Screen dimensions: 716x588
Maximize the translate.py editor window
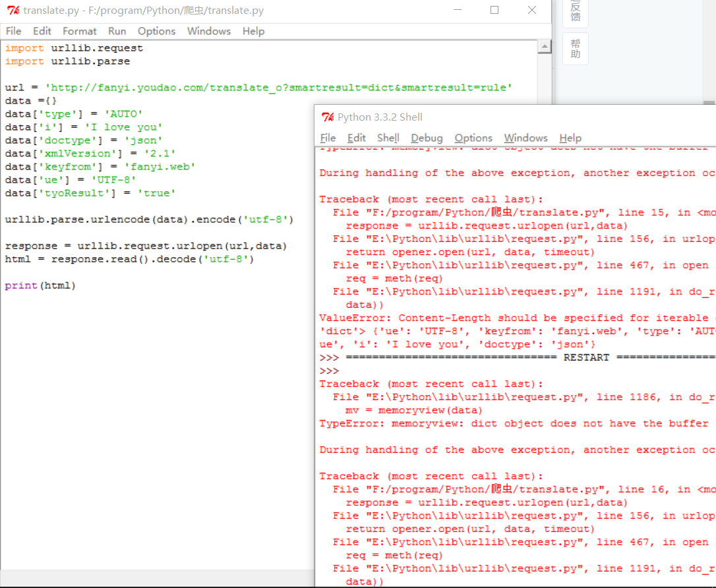click(x=494, y=11)
